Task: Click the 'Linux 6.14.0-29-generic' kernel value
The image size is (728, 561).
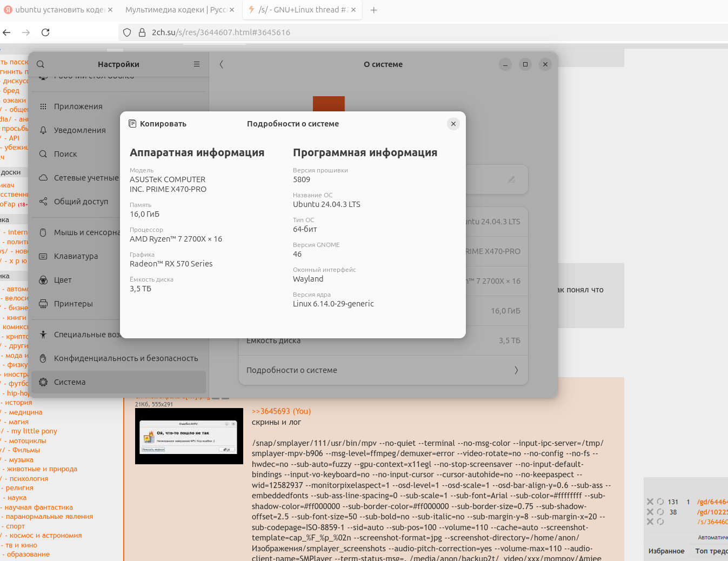Action: 333,304
